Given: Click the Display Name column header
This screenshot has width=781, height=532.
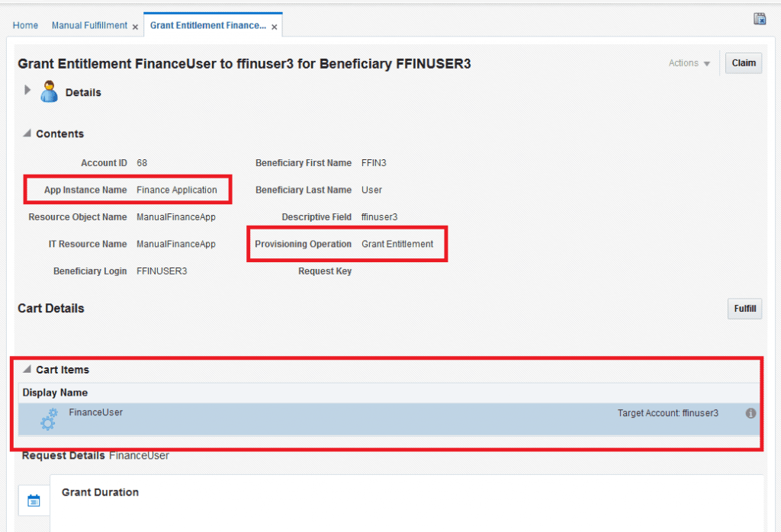Looking at the screenshot, I should click(x=55, y=393).
